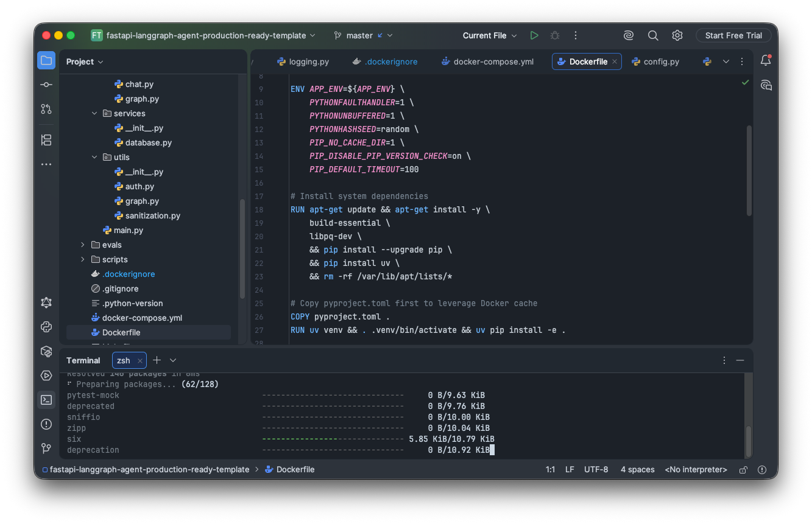Screen dimensions: 812x524
Task: Show hidden editor tabs dropdown
Action: (x=726, y=61)
